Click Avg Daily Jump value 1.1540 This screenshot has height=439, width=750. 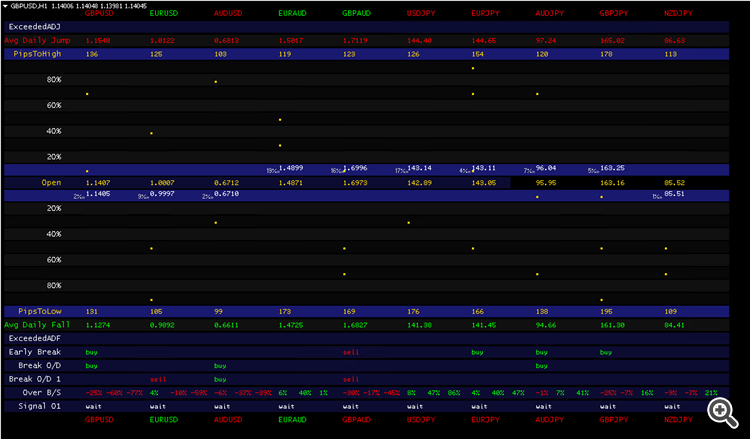(98, 41)
